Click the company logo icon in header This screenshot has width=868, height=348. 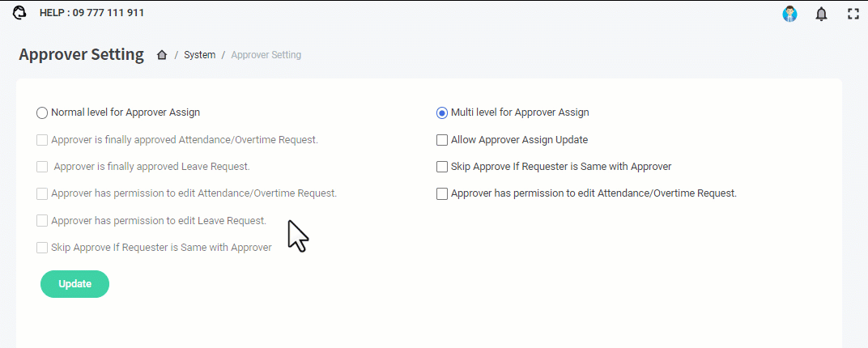click(19, 13)
